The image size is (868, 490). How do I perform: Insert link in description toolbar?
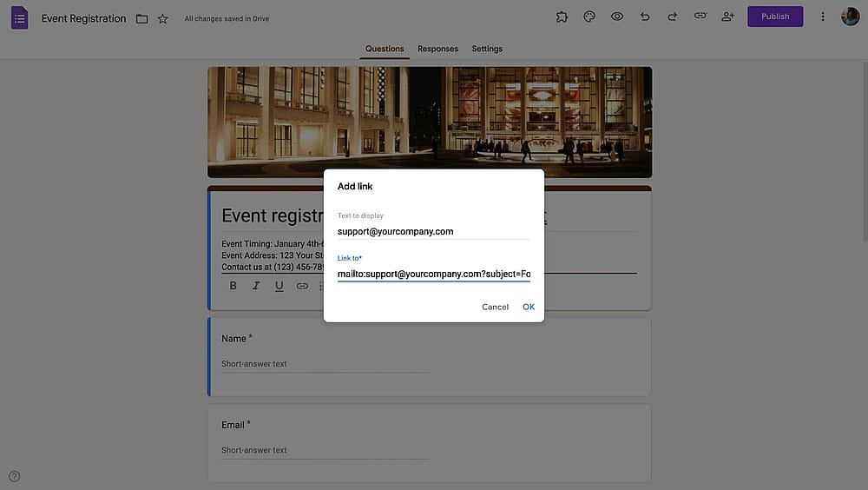click(x=302, y=286)
